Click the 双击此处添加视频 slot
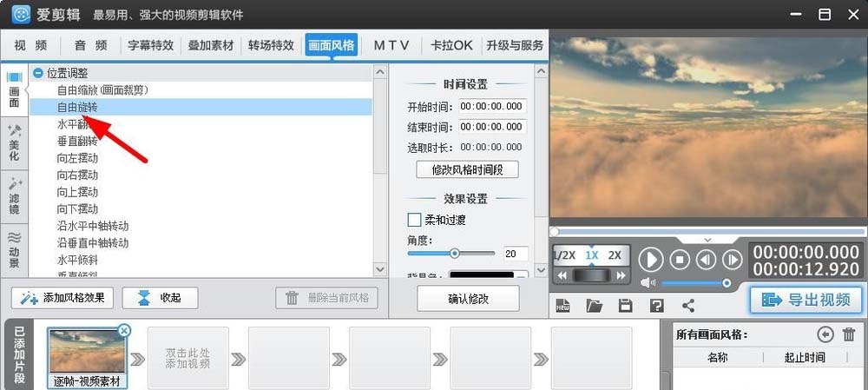The image size is (868, 390). [x=188, y=357]
